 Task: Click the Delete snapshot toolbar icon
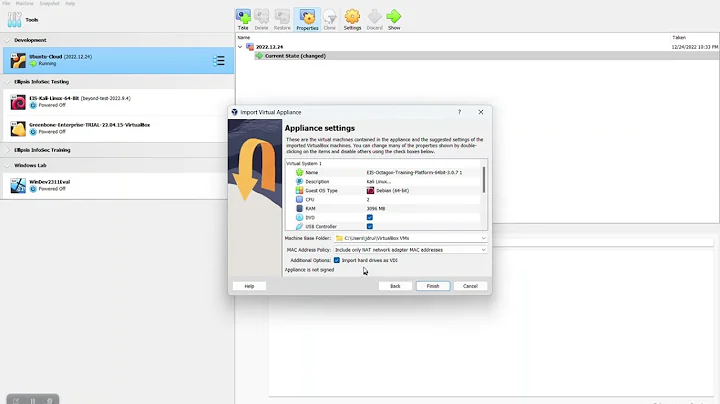[x=261, y=19]
